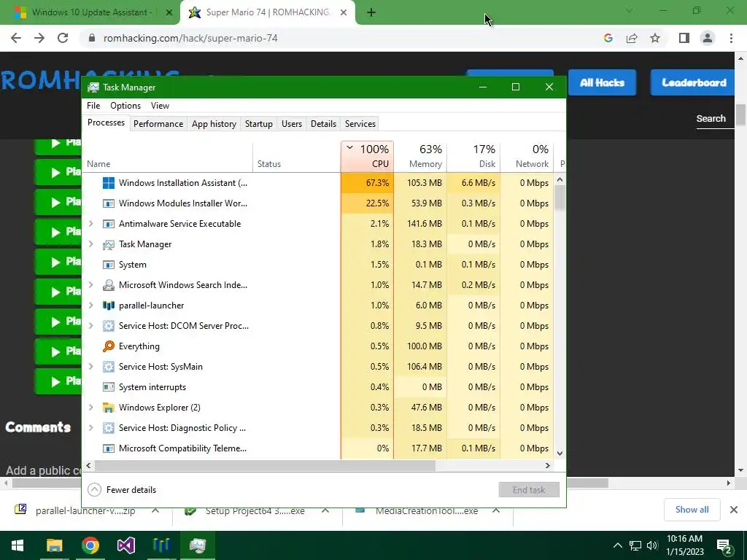
Task: Open the File menu in Task Manager
Action: point(93,106)
